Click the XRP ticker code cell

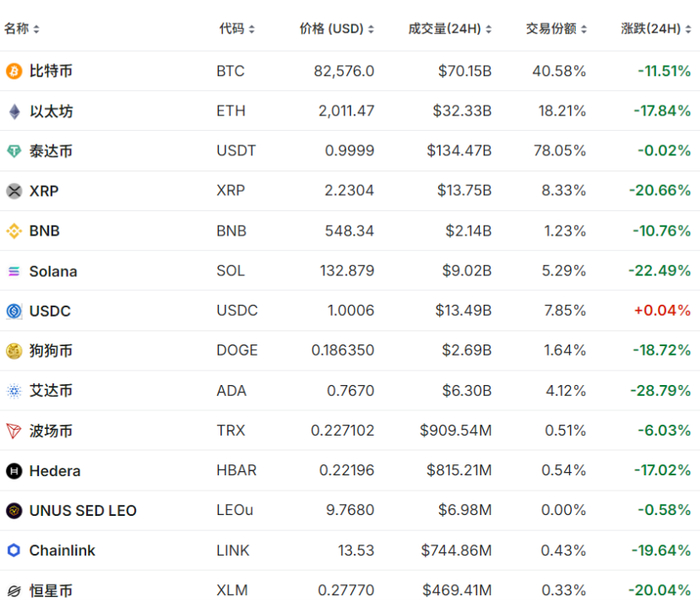(x=230, y=191)
